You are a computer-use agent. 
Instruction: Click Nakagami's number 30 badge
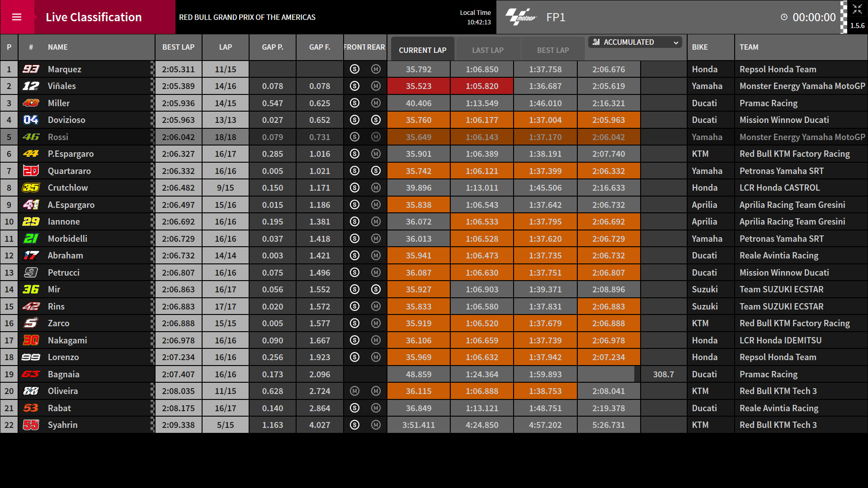(31, 340)
